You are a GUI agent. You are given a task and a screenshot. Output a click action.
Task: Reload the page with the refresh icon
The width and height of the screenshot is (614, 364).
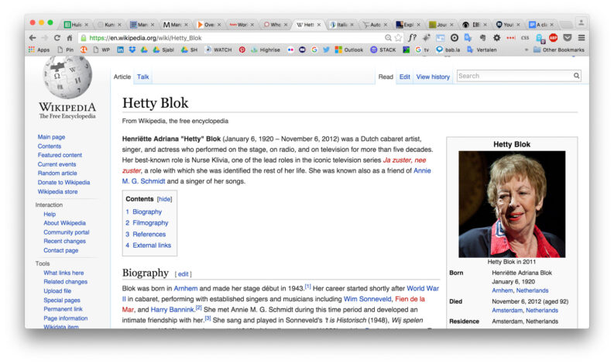(x=57, y=37)
